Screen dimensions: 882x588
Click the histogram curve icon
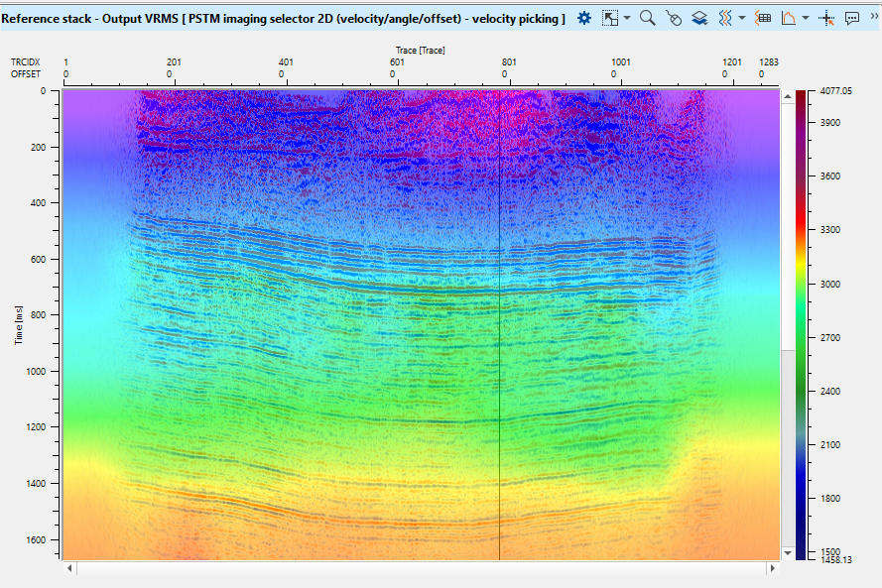[789, 18]
